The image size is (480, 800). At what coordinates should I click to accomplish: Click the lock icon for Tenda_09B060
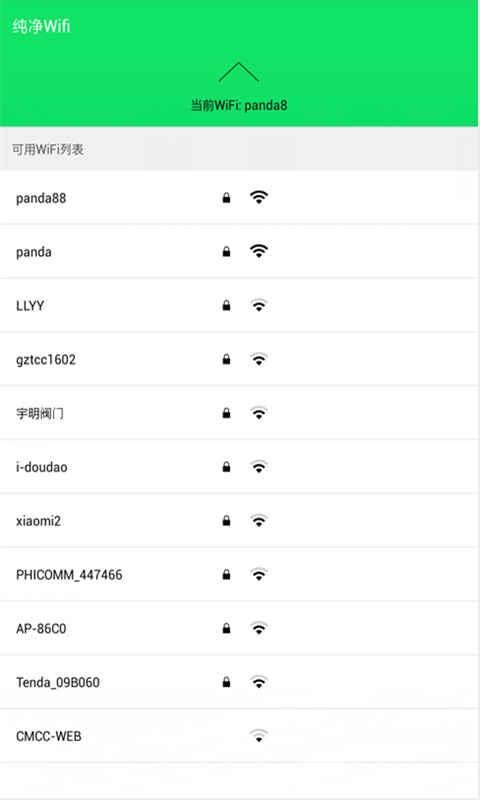[x=226, y=682]
